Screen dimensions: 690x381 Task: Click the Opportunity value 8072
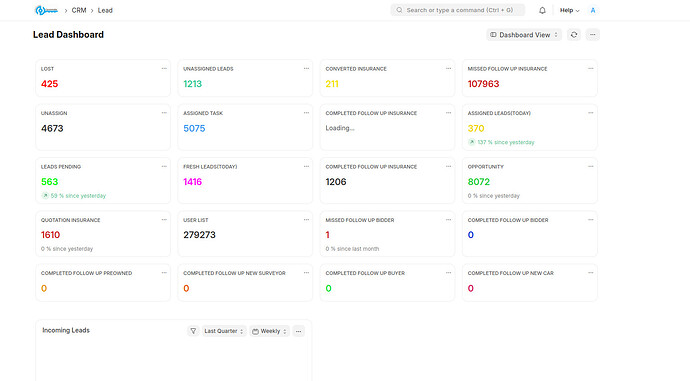(479, 182)
